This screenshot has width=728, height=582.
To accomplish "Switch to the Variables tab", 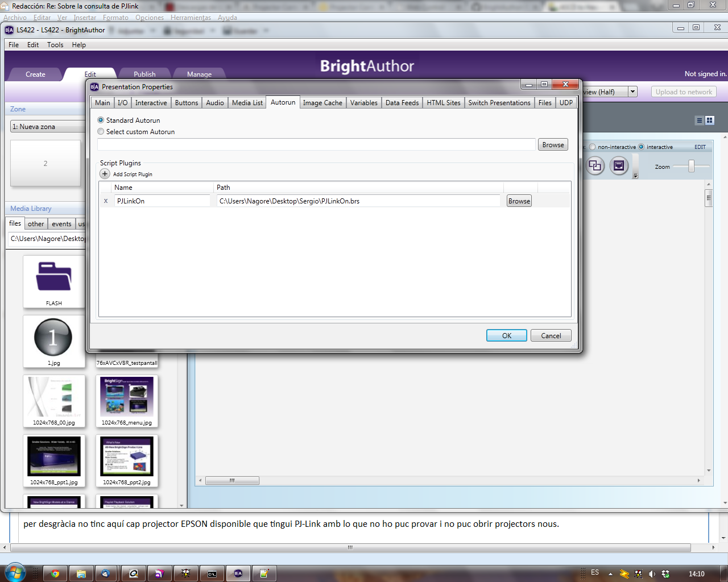I will tap(363, 103).
